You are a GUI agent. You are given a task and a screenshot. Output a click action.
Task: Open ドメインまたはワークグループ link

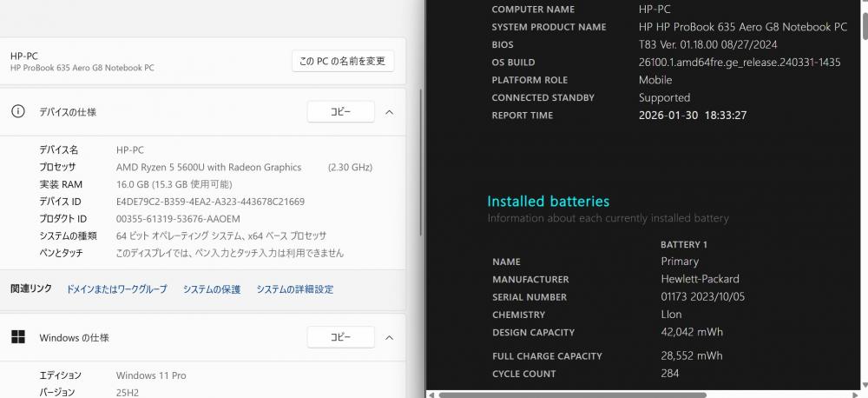116,289
